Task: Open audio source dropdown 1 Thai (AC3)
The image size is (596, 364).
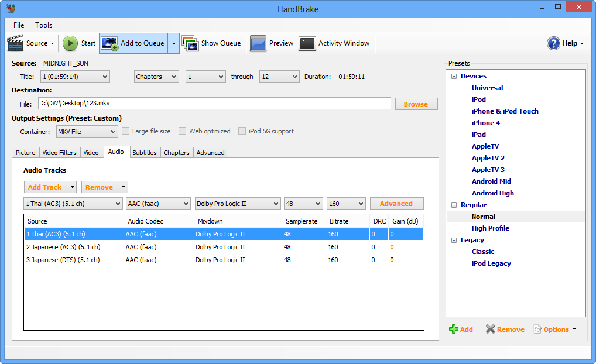Action: [x=73, y=204]
